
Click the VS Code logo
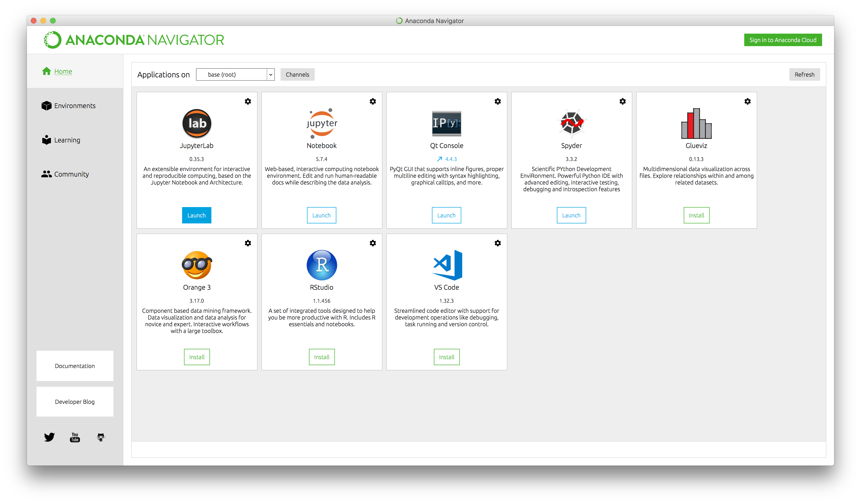[447, 265]
